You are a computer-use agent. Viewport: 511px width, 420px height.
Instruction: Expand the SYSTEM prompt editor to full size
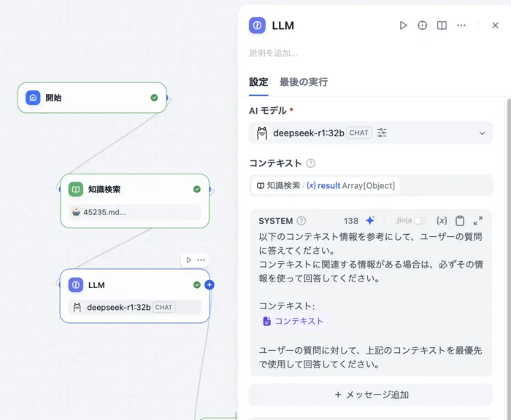tap(478, 221)
